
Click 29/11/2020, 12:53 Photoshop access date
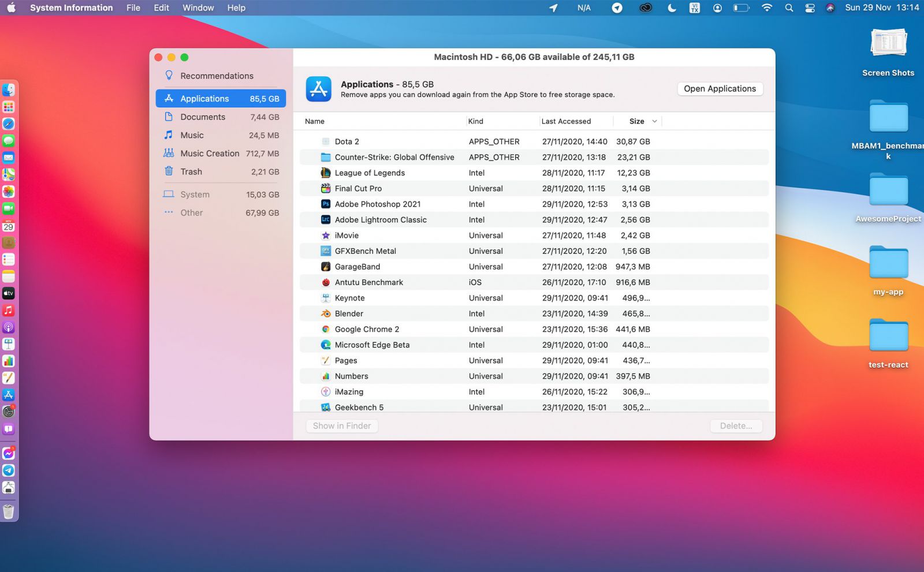pyautogui.click(x=575, y=204)
